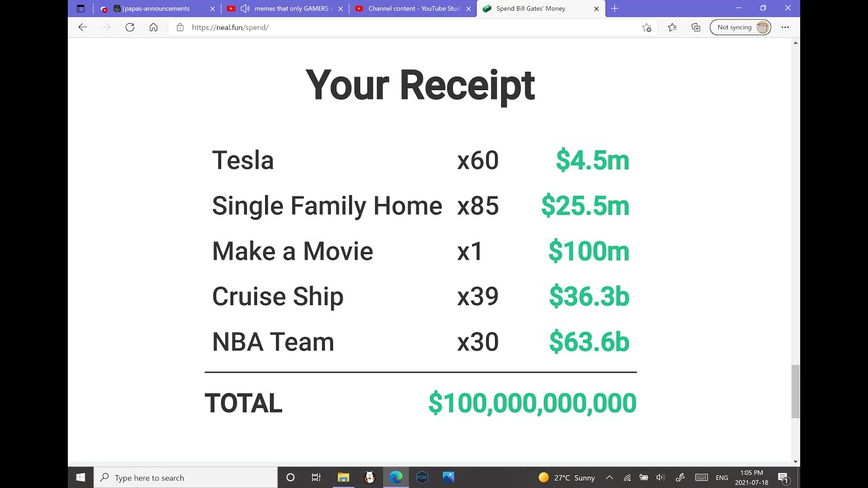This screenshot has width=868, height=488.
Task: Mute the 'memes that only GAMERS' tab audio
Action: coord(244,9)
